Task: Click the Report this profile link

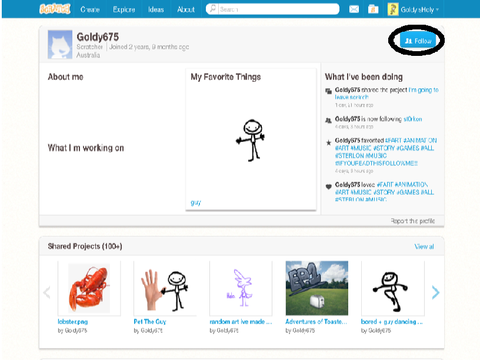Action: click(413, 221)
